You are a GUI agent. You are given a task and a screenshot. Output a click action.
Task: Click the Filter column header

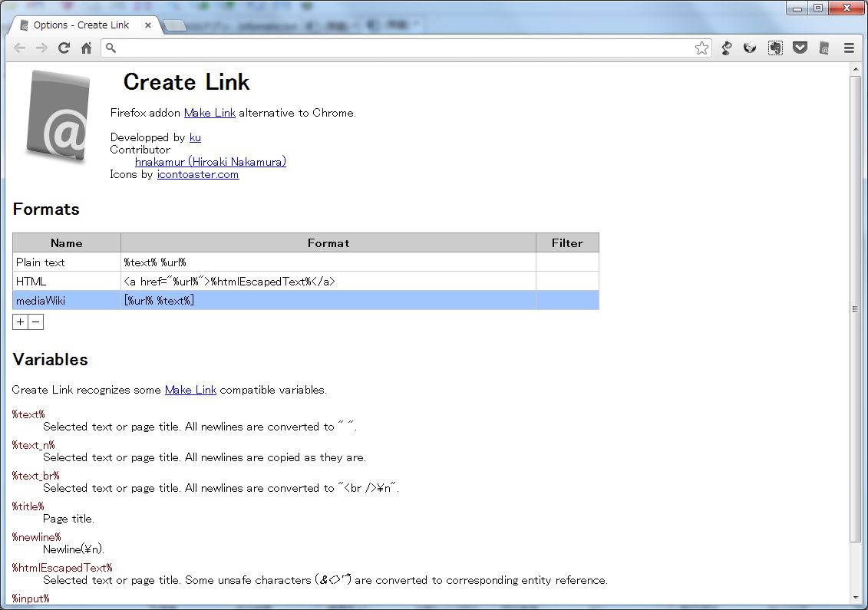(x=567, y=243)
